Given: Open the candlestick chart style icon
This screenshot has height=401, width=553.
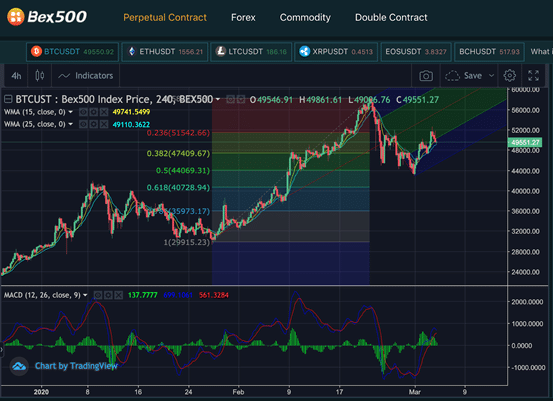Looking at the screenshot, I should (x=40, y=75).
